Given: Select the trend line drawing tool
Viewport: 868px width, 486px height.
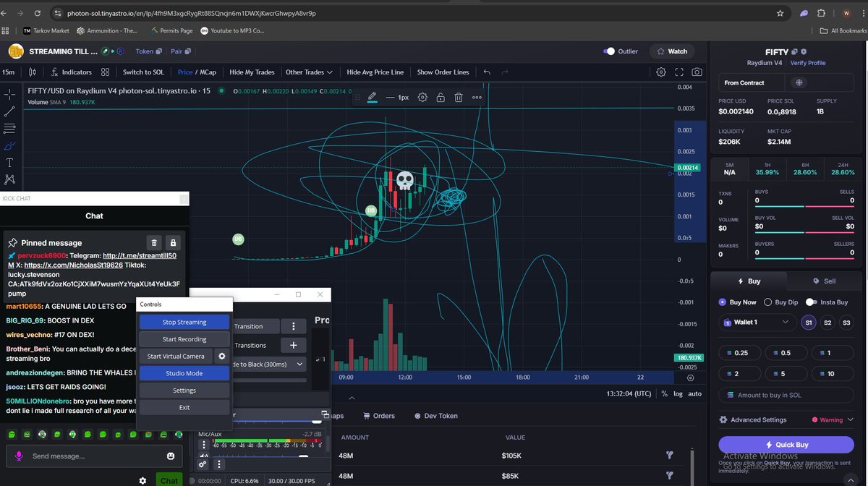Looking at the screenshot, I should [9, 111].
